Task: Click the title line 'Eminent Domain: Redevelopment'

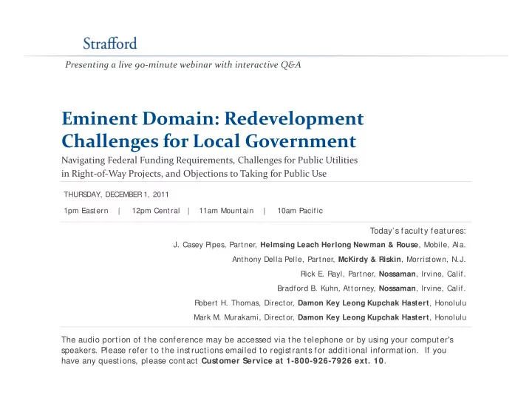Action: tap(212, 118)
